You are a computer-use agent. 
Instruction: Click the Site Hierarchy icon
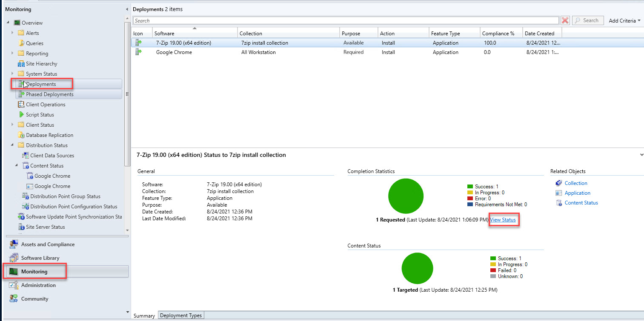click(x=21, y=64)
